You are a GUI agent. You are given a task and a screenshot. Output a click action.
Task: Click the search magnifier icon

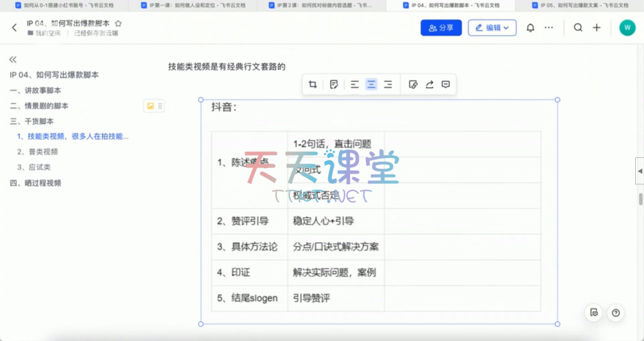pos(578,28)
